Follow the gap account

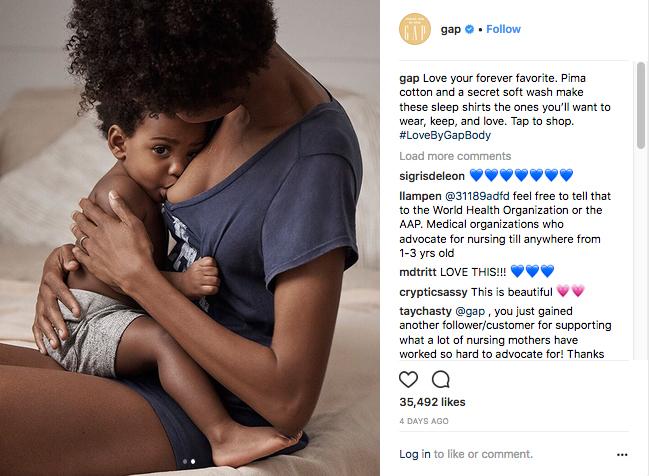tap(503, 29)
